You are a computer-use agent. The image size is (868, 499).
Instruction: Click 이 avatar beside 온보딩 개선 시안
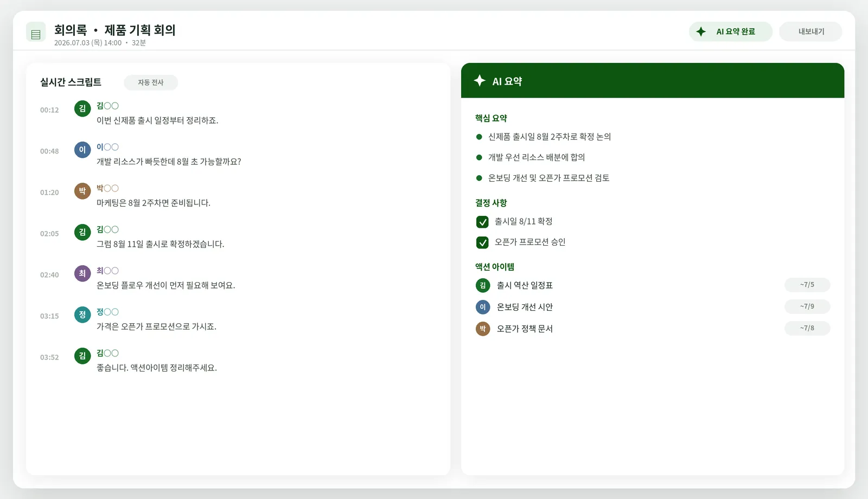coord(483,307)
